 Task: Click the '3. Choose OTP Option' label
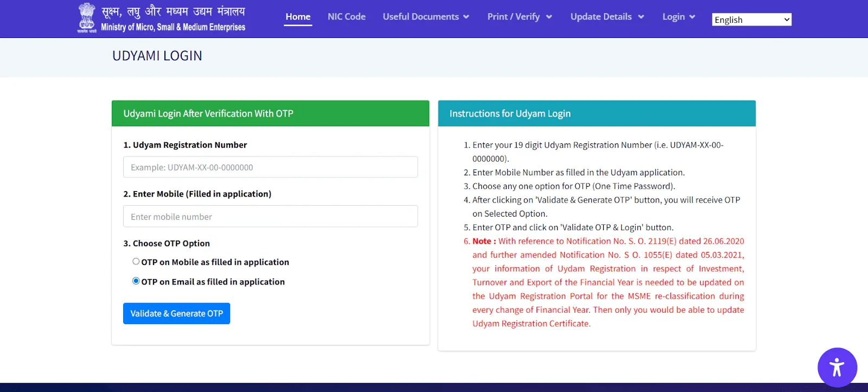[x=167, y=243]
